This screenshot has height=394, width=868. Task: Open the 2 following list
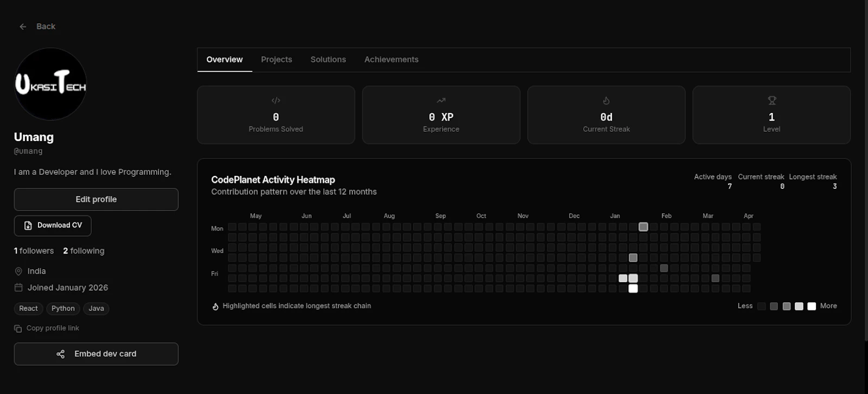[x=84, y=251]
